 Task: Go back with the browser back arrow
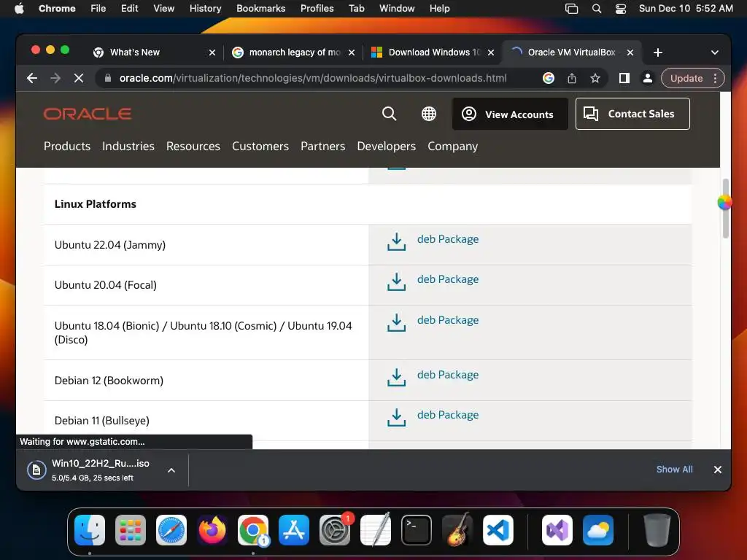[x=32, y=78]
